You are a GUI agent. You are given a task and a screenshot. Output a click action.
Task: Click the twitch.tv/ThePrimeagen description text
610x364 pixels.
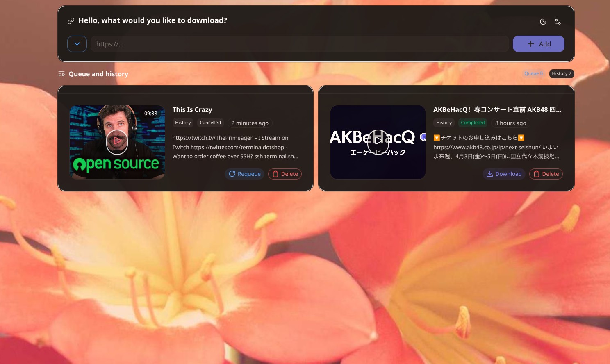pyautogui.click(x=235, y=147)
